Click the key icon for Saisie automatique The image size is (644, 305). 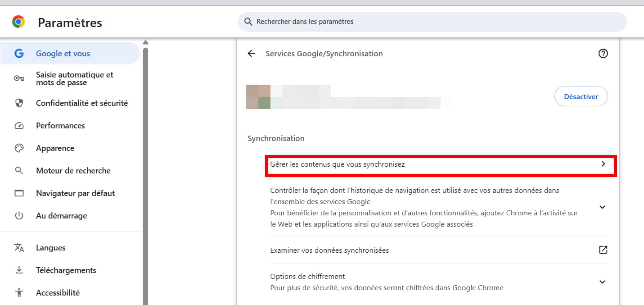pyautogui.click(x=19, y=78)
